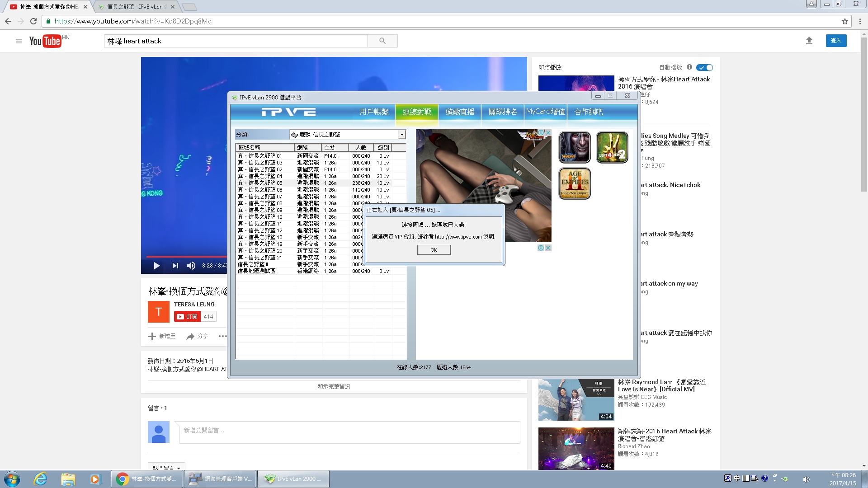
Task: Open the YouTube hamburger guide menu
Action: [19, 41]
